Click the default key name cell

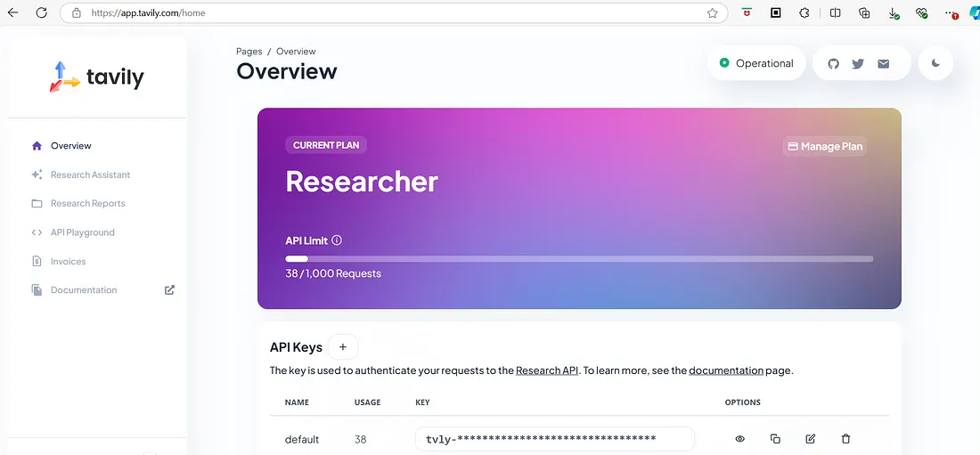click(x=302, y=439)
